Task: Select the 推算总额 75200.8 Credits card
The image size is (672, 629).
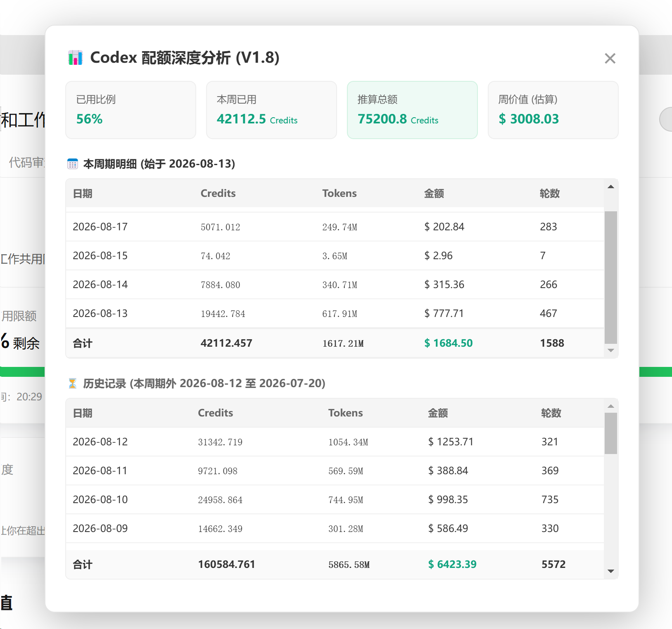Action: click(412, 110)
